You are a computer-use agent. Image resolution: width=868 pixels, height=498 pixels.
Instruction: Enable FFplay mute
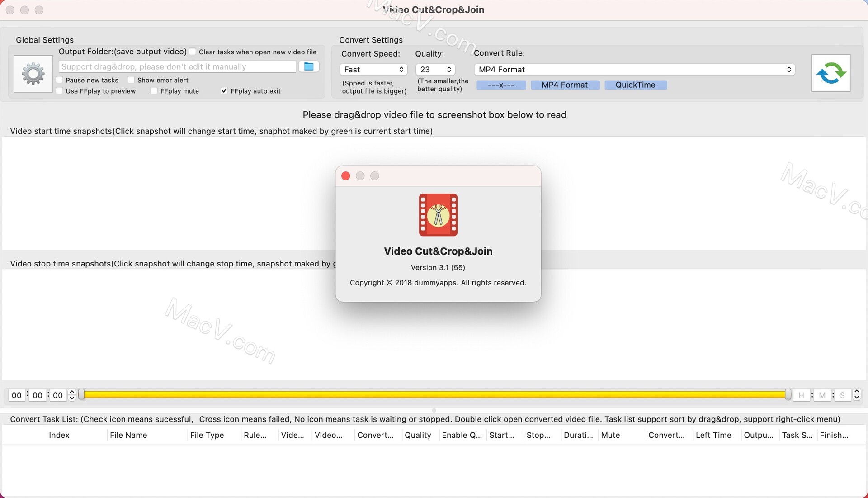click(x=154, y=91)
